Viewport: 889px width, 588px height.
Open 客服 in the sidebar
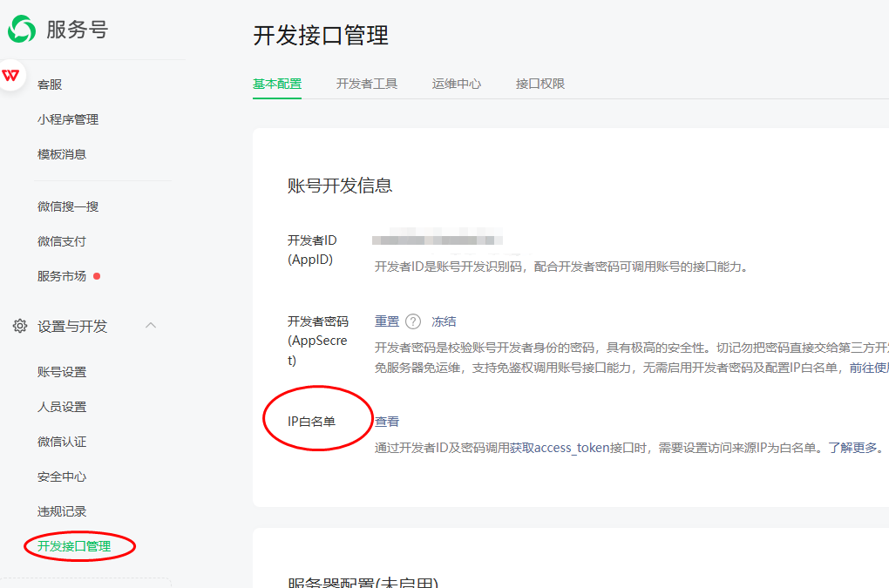click(50, 84)
